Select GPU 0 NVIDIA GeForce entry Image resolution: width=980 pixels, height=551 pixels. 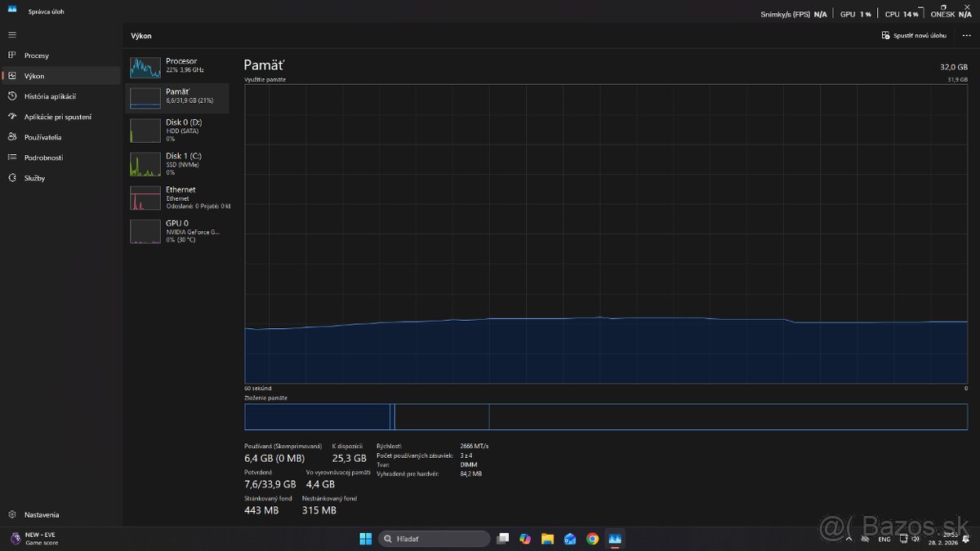[179, 231]
